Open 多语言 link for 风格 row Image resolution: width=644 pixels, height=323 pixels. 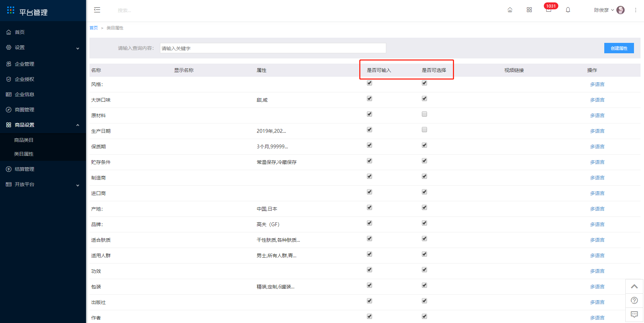click(597, 84)
